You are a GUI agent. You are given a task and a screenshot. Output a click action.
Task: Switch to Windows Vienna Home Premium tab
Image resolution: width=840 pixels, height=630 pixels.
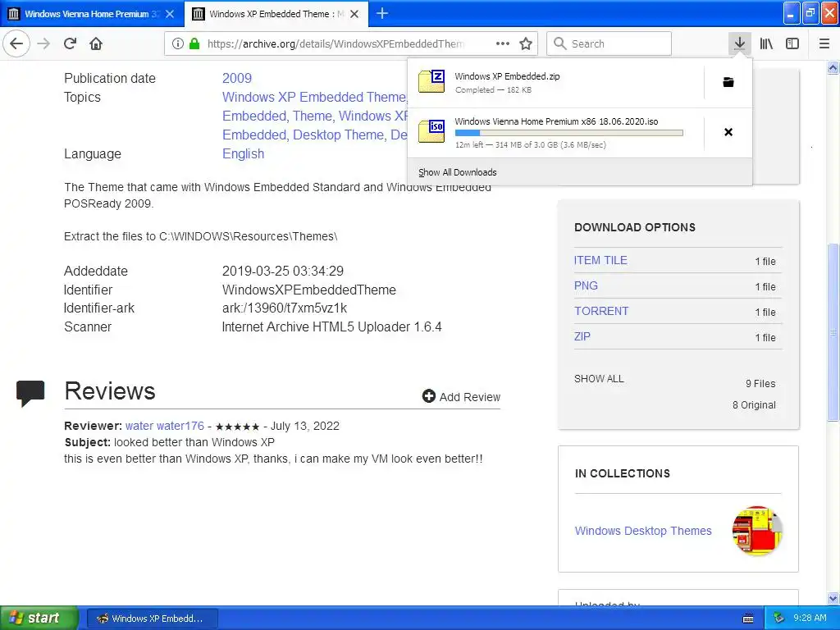(x=92, y=14)
